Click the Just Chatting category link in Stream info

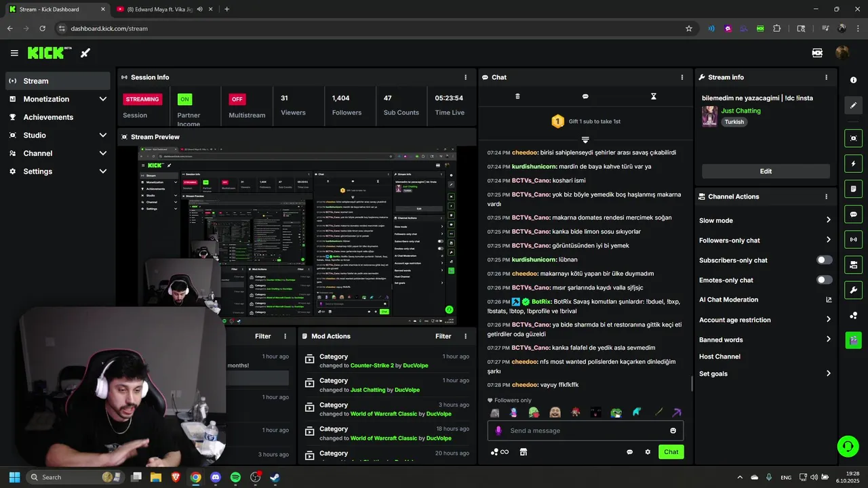click(741, 110)
